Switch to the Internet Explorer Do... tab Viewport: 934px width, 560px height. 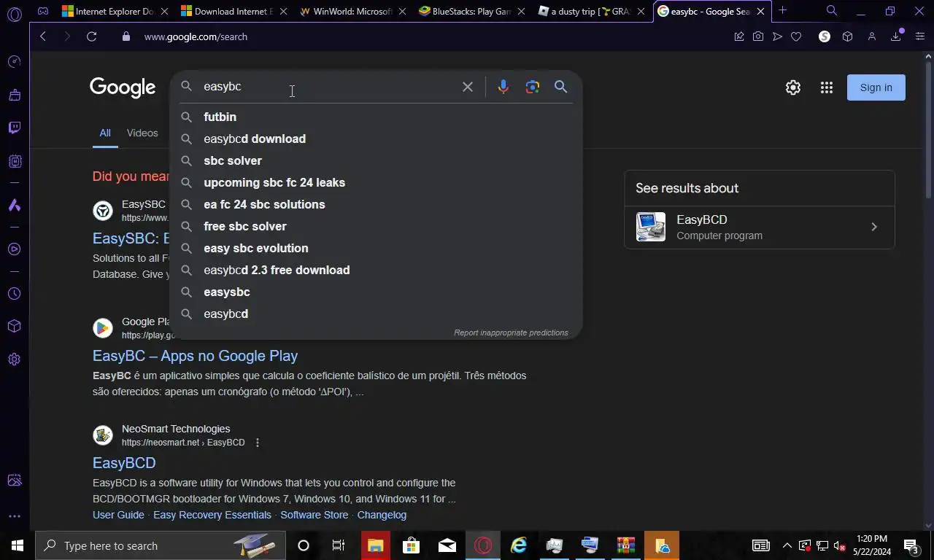tap(115, 11)
